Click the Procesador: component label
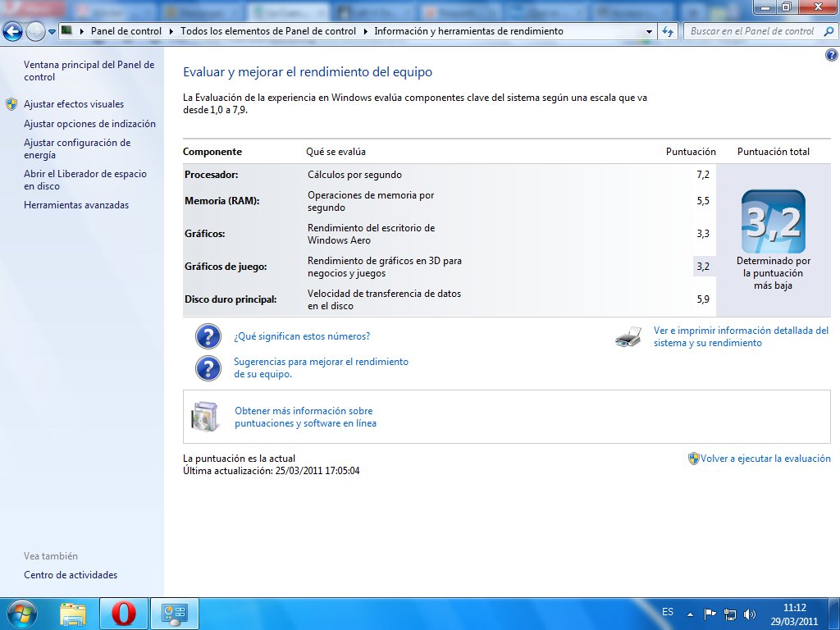Image resolution: width=840 pixels, height=630 pixels. click(x=211, y=175)
